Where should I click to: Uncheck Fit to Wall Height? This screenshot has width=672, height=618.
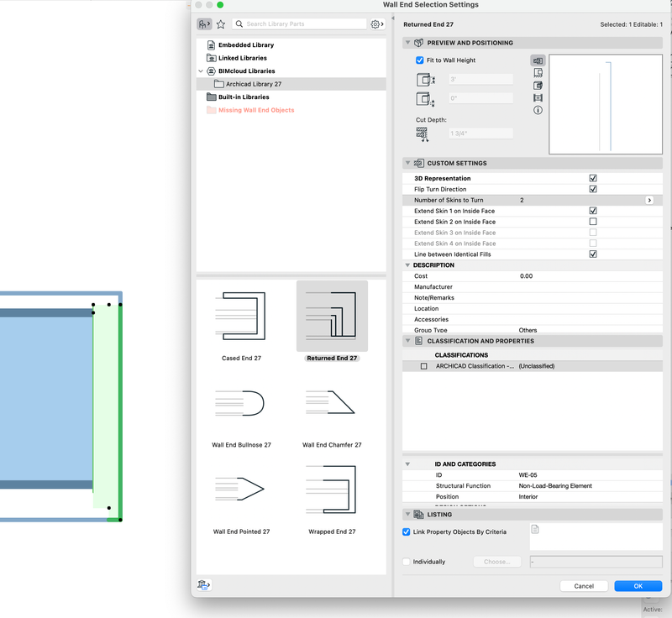pyautogui.click(x=419, y=60)
